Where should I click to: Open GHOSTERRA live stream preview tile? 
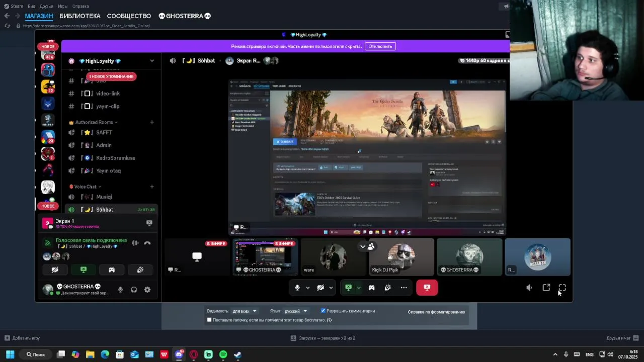(x=265, y=257)
